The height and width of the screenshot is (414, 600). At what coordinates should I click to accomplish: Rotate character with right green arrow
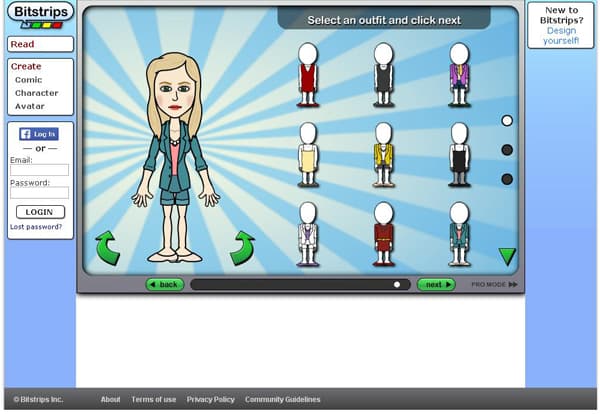pos(242,248)
